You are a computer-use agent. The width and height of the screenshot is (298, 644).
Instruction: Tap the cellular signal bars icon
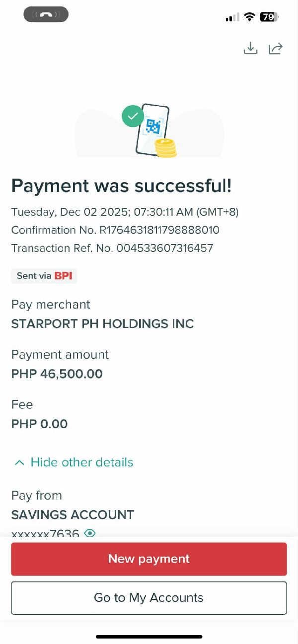click(232, 17)
